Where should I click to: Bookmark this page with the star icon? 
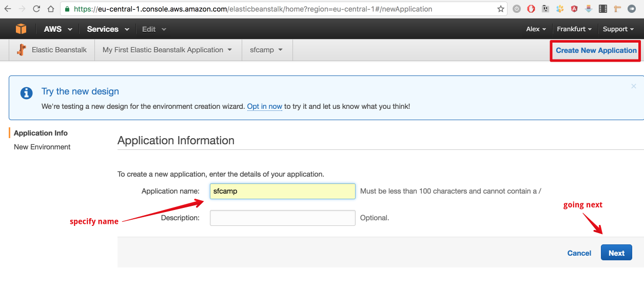501,9
